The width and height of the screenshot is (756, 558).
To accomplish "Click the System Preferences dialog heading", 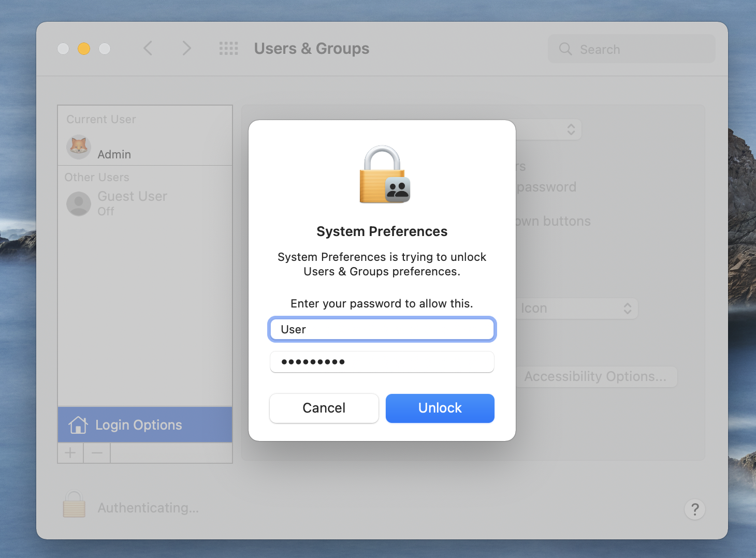I will (382, 231).
